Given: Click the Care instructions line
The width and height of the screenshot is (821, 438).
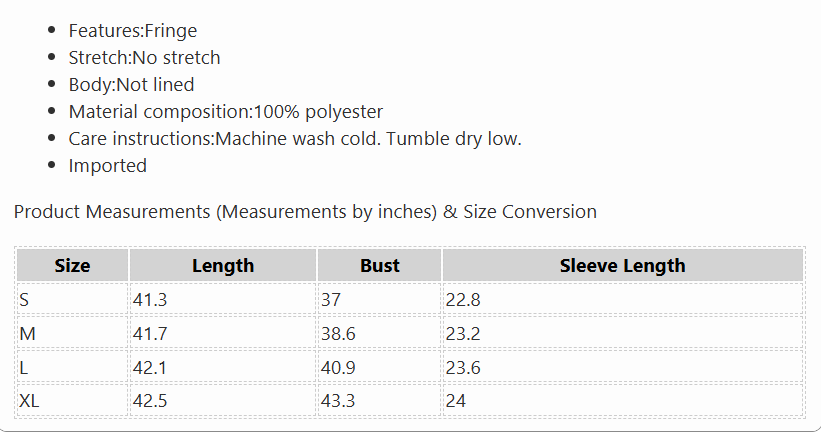Looking at the screenshot, I should 295,139.
